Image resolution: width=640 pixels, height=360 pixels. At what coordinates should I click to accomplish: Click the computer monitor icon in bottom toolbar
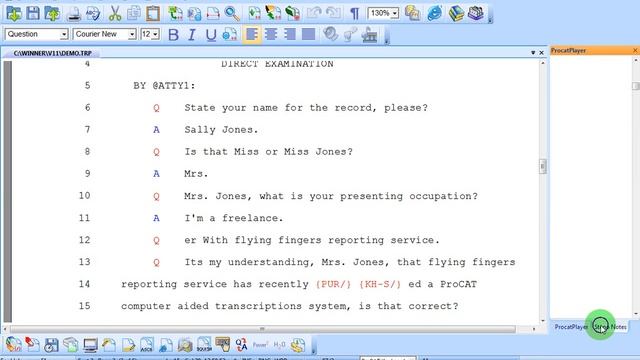tap(90, 345)
